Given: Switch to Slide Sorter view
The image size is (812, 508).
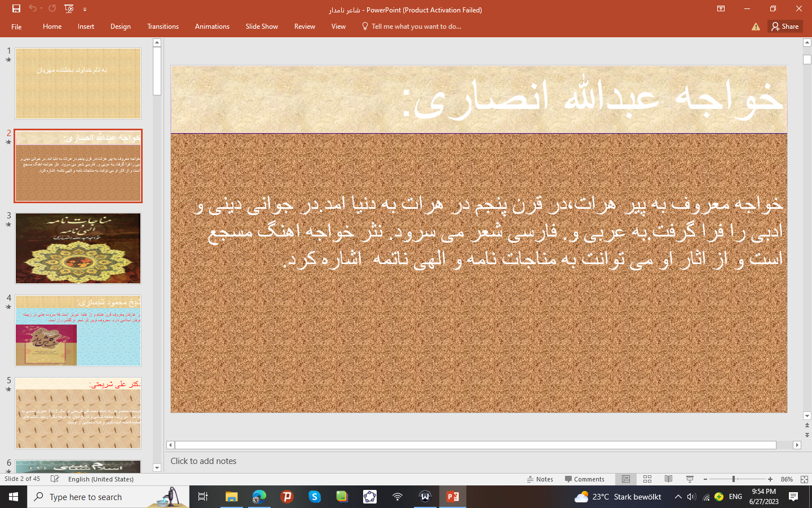Looking at the screenshot, I should (647, 479).
